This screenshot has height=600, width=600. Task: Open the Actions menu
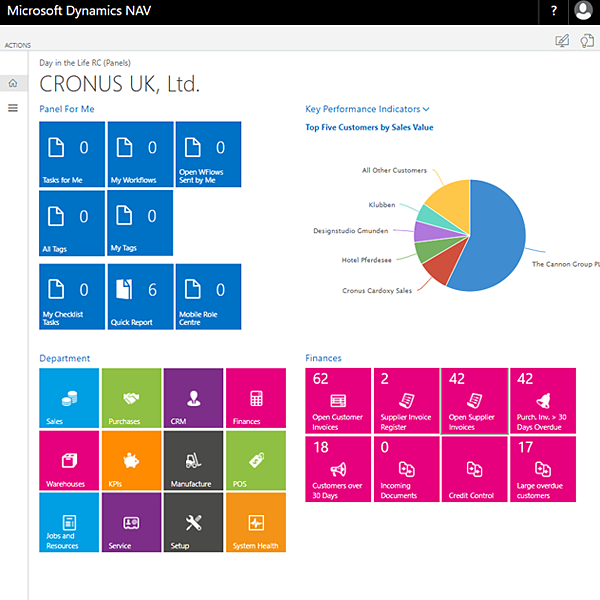(17, 45)
